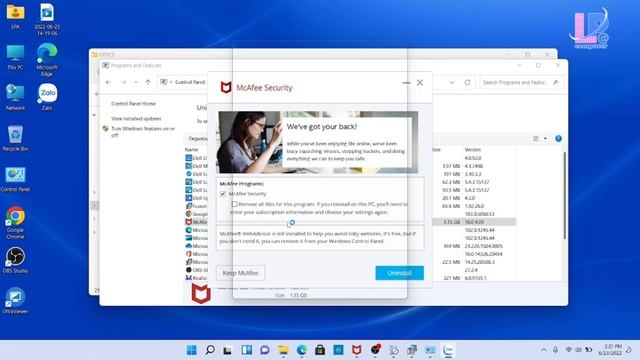
Task: Open Control Panel desktop icon
Action: coord(16,179)
